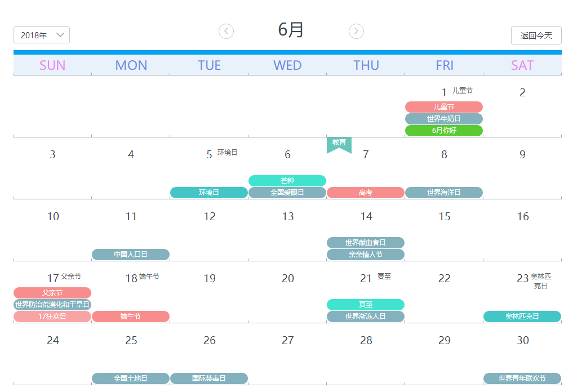
Task: Click the 世界海洋日 label
Action: point(443,192)
